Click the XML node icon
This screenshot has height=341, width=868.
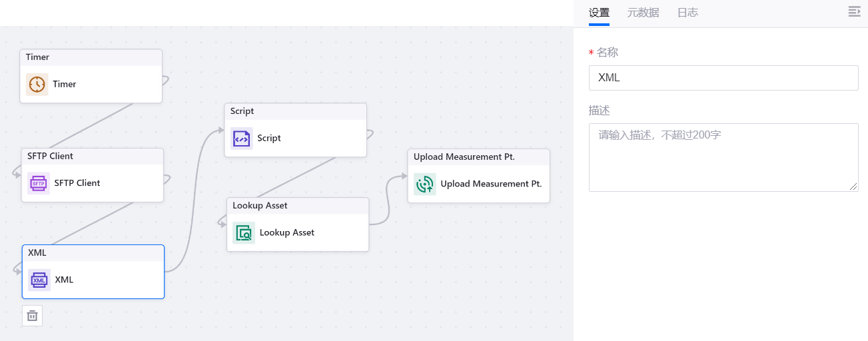pyautogui.click(x=39, y=280)
